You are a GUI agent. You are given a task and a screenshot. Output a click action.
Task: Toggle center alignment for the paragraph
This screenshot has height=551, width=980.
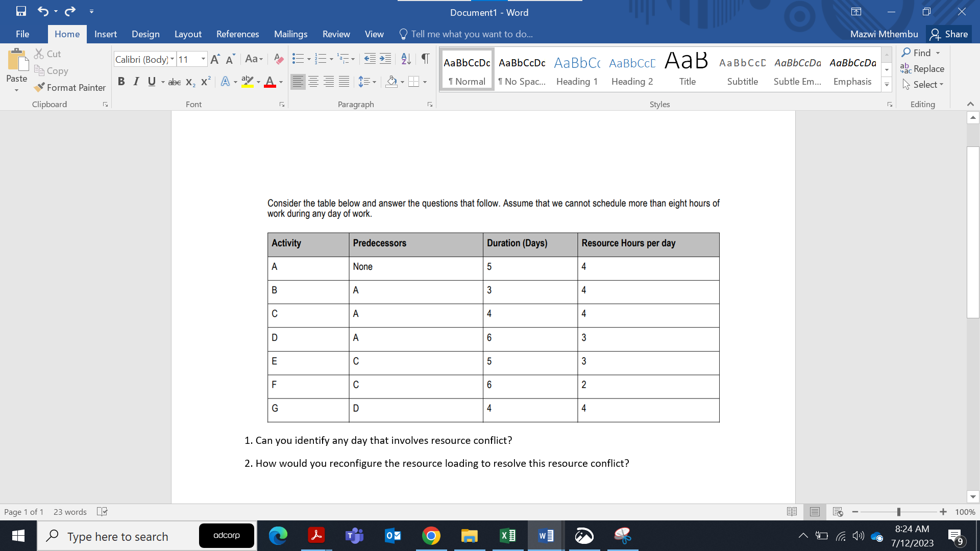click(313, 81)
